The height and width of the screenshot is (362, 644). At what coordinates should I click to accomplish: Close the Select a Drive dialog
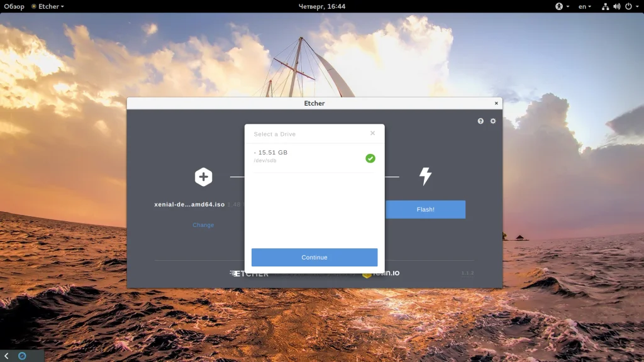point(372,133)
